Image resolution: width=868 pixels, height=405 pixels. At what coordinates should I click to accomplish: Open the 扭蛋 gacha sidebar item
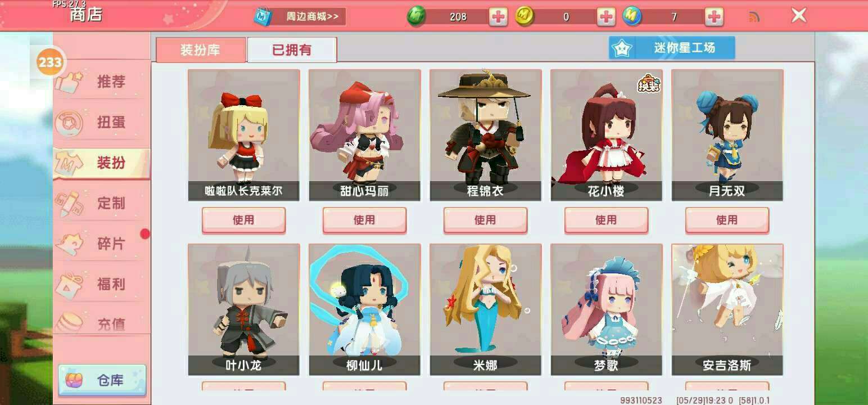coord(102,122)
